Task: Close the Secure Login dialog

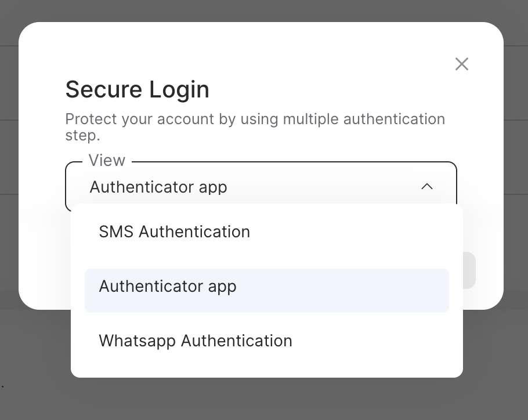Action: click(461, 64)
